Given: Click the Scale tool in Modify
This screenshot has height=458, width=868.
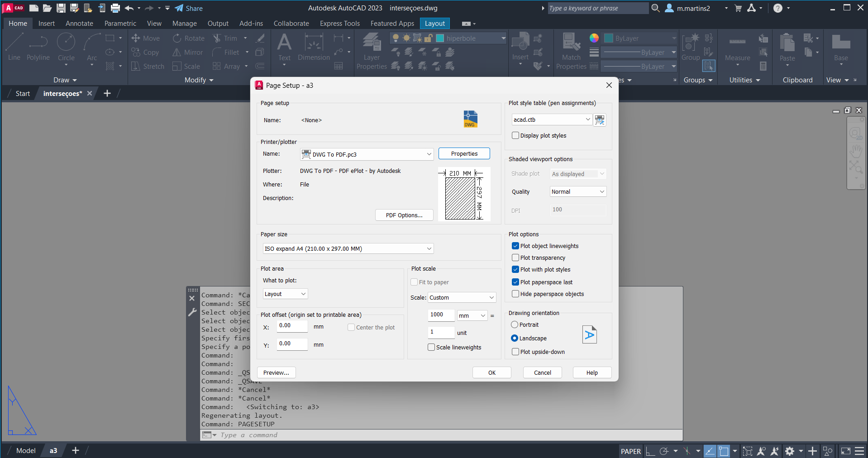Looking at the screenshot, I should [186, 67].
